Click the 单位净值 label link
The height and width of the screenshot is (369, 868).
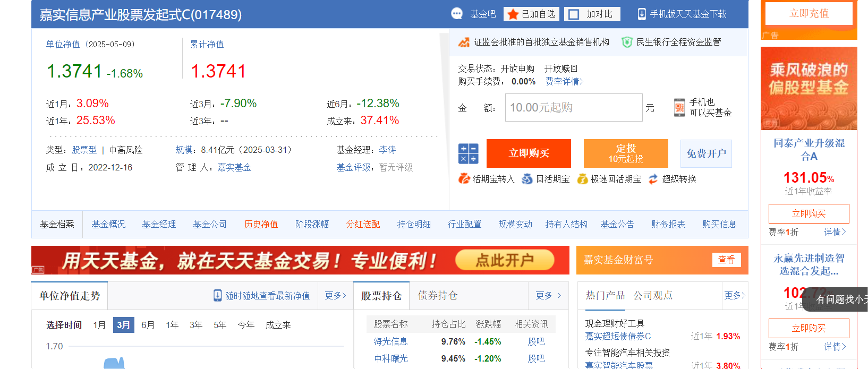click(63, 44)
